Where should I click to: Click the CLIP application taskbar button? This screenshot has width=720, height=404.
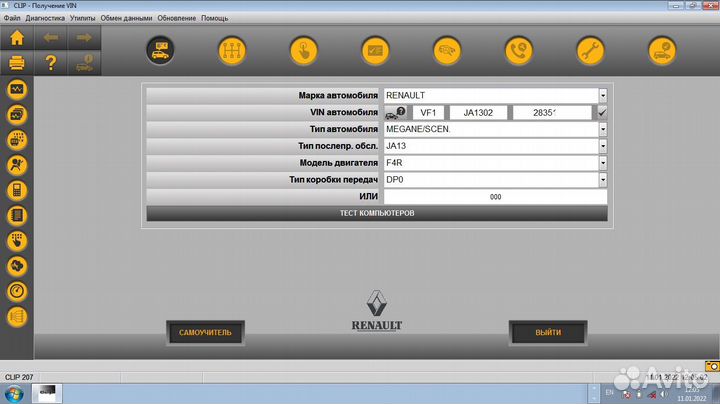[47, 394]
